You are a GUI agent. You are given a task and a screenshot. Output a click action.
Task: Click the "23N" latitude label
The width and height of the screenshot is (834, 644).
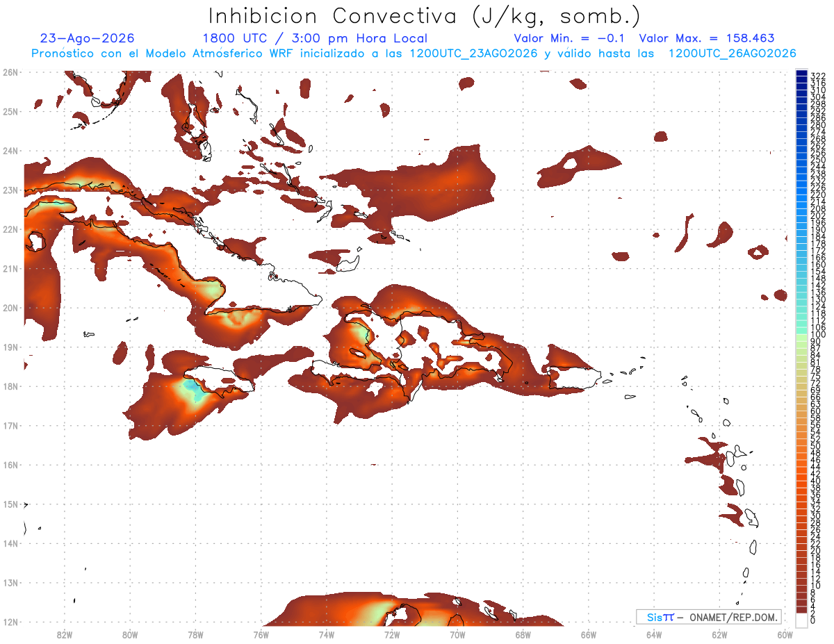(10, 190)
